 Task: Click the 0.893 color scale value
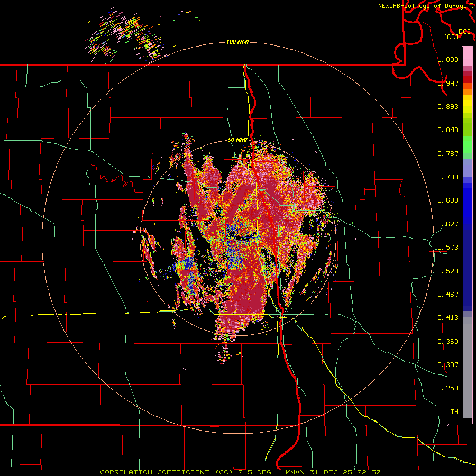click(448, 106)
